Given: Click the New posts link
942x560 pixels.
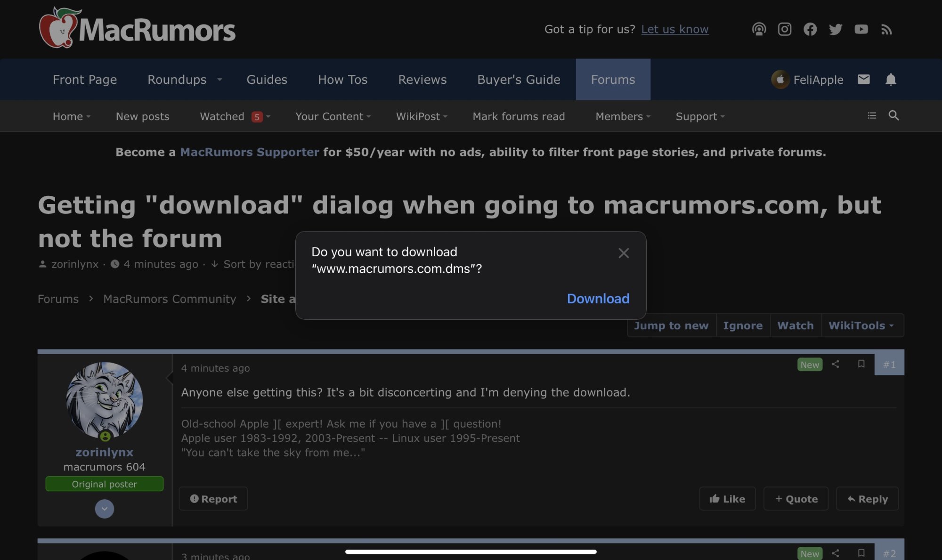Looking at the screenshot, I should 142,116.
